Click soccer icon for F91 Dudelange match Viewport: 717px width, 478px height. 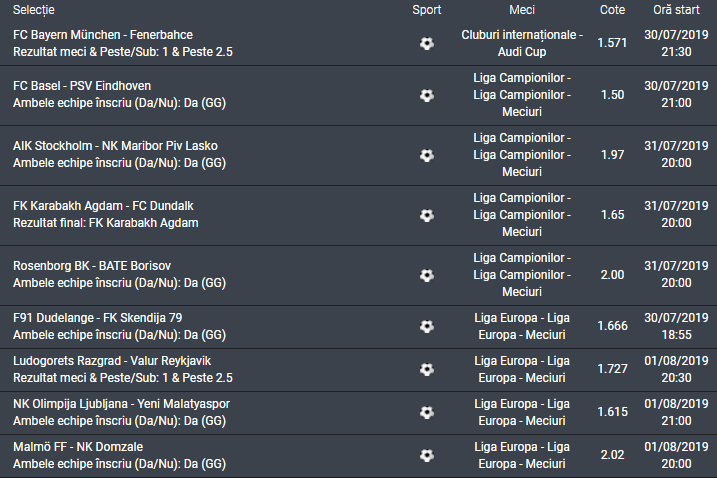point(427,326)
